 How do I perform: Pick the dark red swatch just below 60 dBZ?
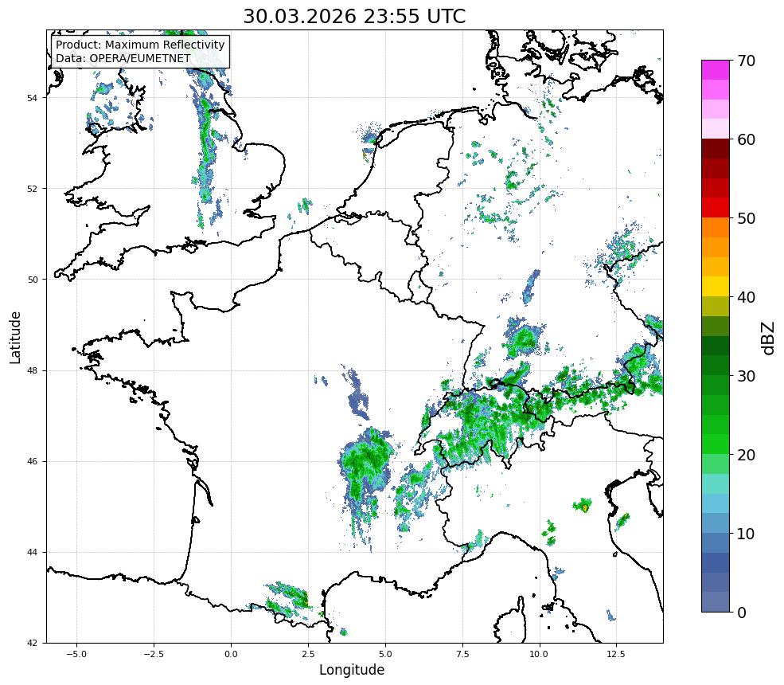pos(715,149)
